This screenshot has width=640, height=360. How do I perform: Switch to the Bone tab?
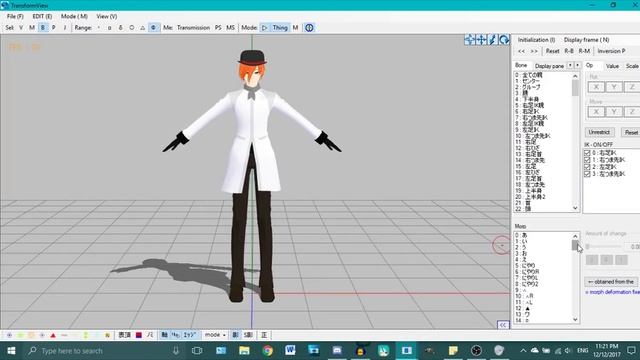521,65
